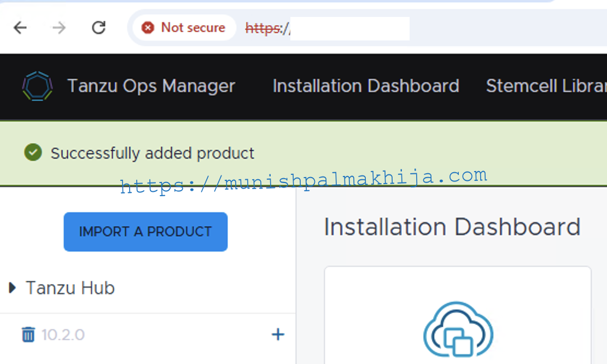Image resolution: width=607 pixels, height=364 pixels.
Task: Open the Stemcell Library nav item
Action: coord(546,86)
